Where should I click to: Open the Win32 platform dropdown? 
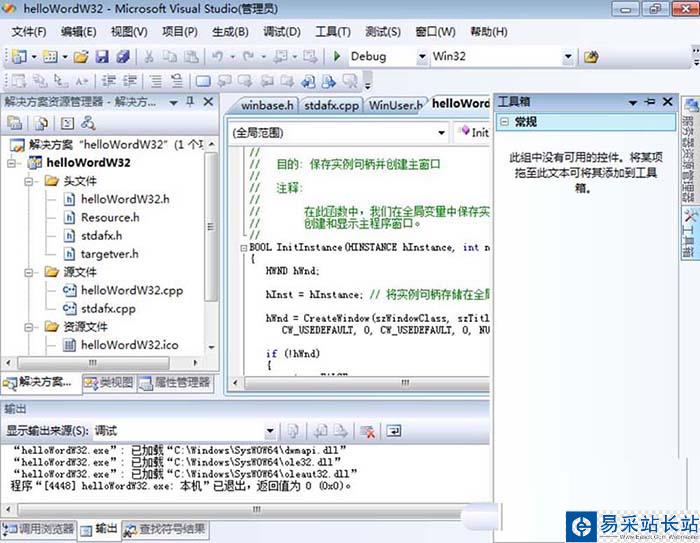point(568,57)
